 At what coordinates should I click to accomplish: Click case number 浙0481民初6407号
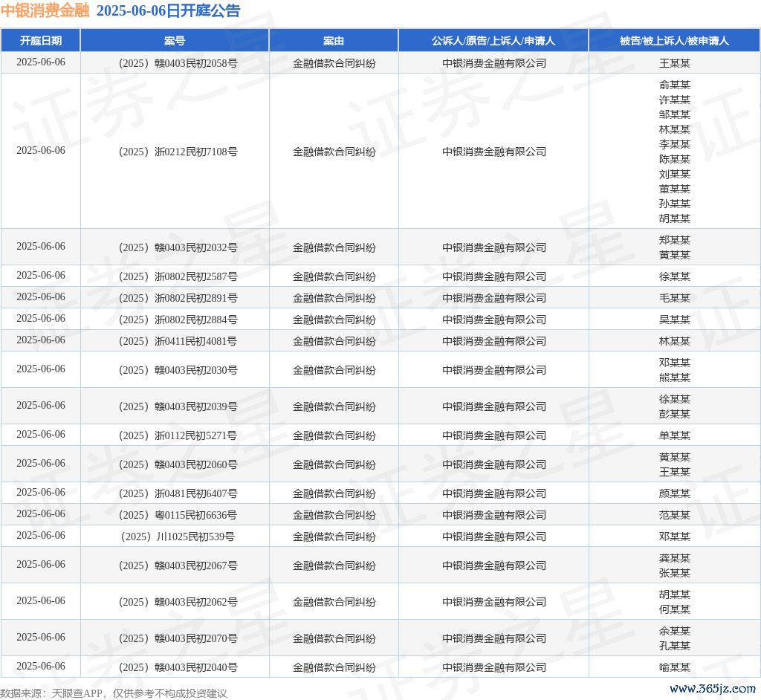[x=178, y=493]
